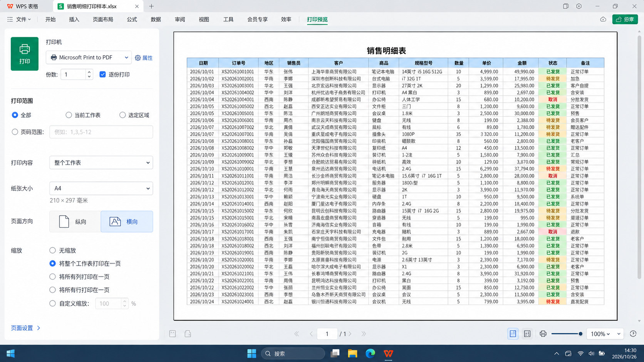644x362 pixels.
Task: Select the 全部 print range option
Action: 15,115
